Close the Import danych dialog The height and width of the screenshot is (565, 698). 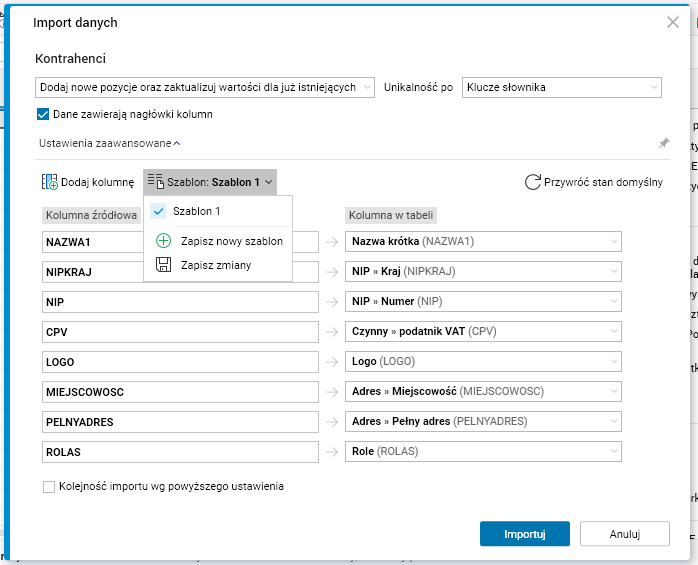(673, 22)
